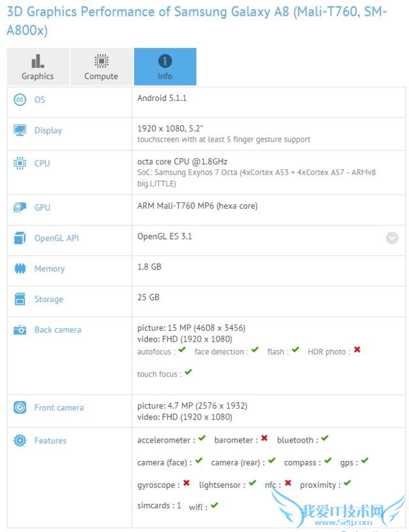This screenshot has width=409, height=532.
Task: Click ARM Mali-T760 MP6 (hexa core) text
Action: [x=197, y=206]
